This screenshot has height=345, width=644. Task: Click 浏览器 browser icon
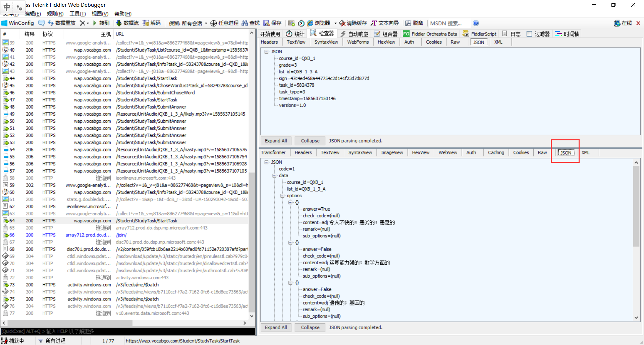[x=319, y=23]
